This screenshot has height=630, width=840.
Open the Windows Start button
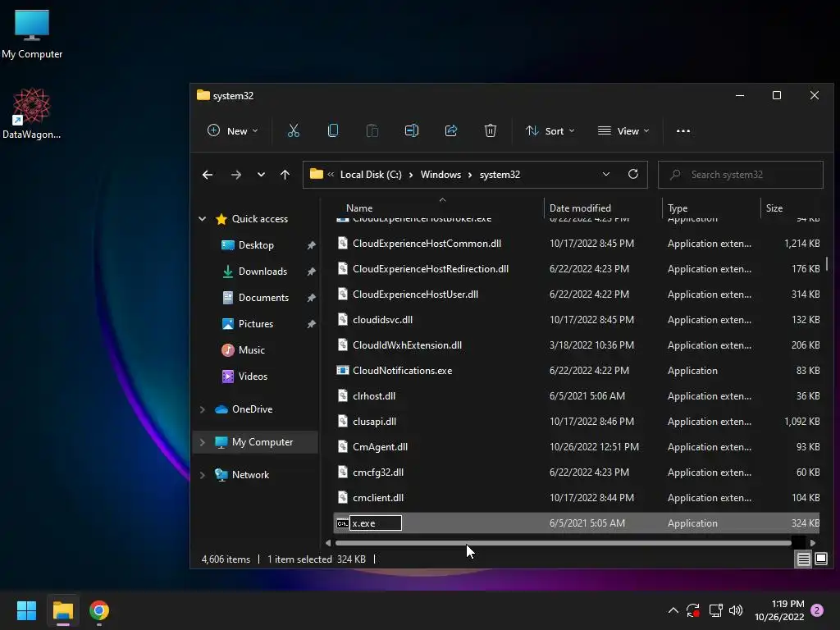pos(26,610)
